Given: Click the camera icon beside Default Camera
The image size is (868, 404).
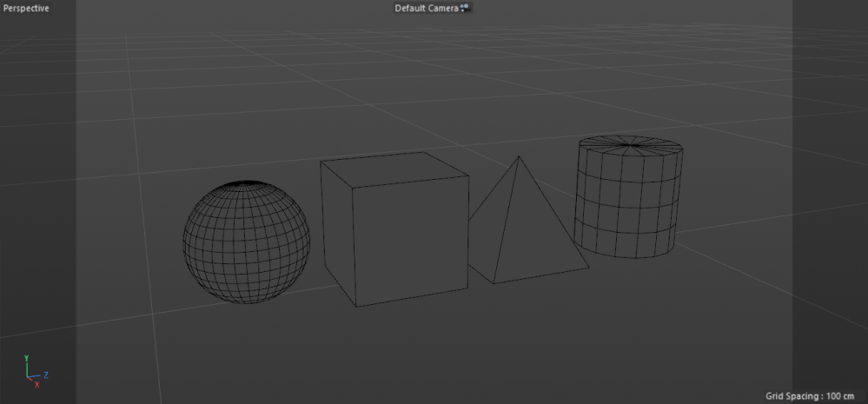Looking at the screenshot, I should click(465, 9).
